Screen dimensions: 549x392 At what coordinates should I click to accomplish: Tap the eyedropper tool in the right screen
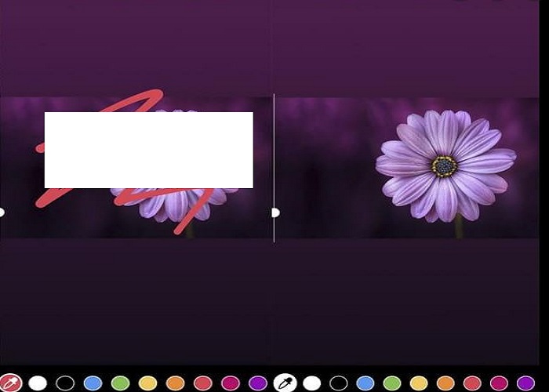coord(285,383)
